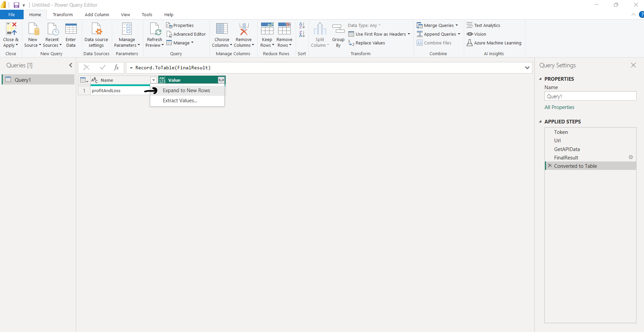
Task: Open the All Properties link
Action: pos(559,107)
